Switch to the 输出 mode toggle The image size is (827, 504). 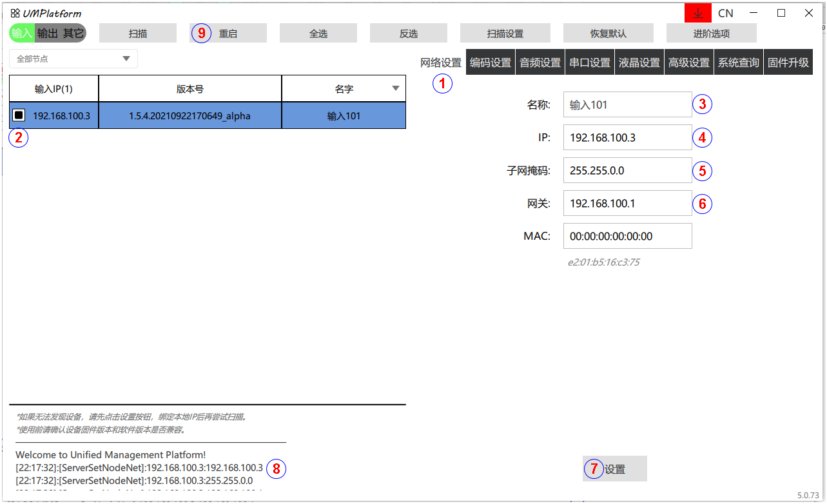(47, 33)
